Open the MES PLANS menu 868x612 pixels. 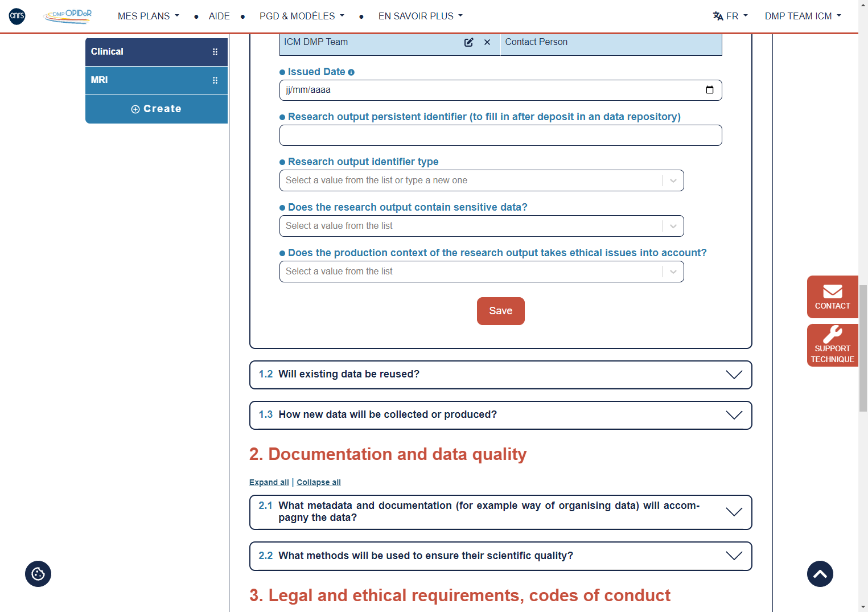point(148,16)
